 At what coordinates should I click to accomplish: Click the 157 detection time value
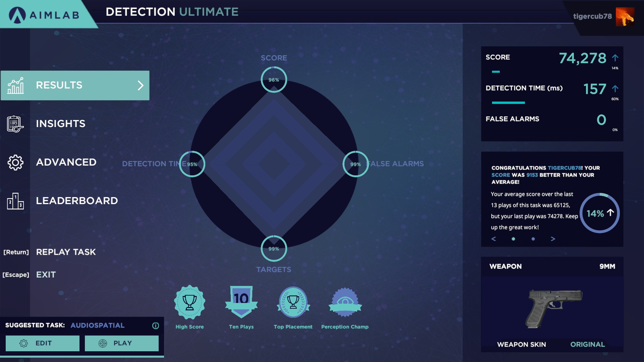click(x=595, y=89)
